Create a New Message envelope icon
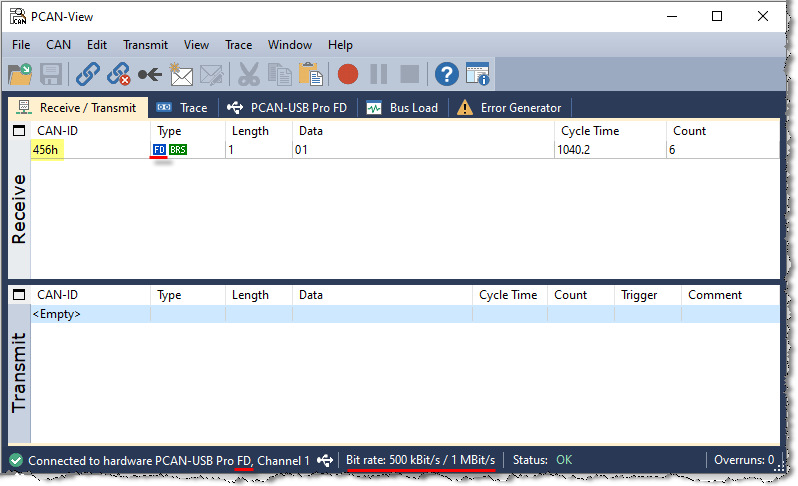 [x=181, y=74]
